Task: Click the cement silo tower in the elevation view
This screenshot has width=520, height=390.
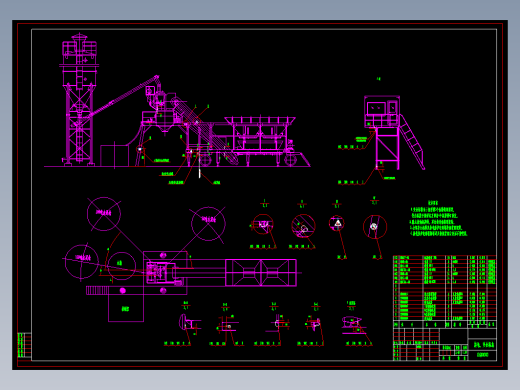Action: click(79, 99)
